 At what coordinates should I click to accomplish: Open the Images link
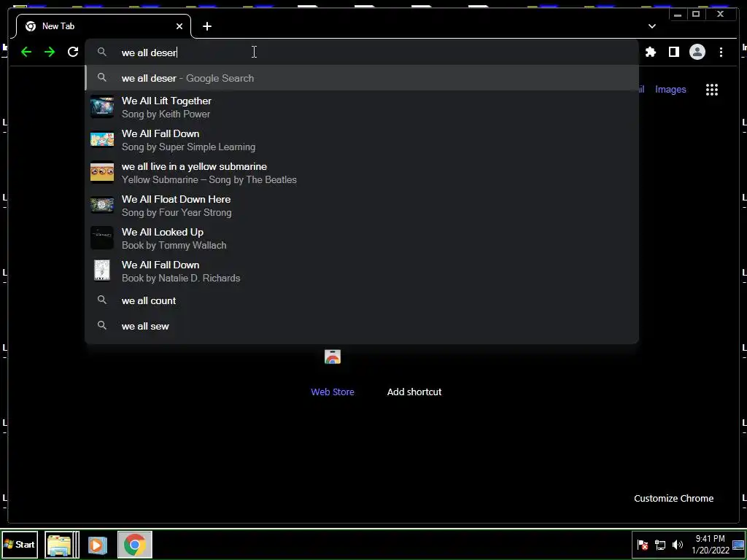pyautogui.click(x=670, y=90)
